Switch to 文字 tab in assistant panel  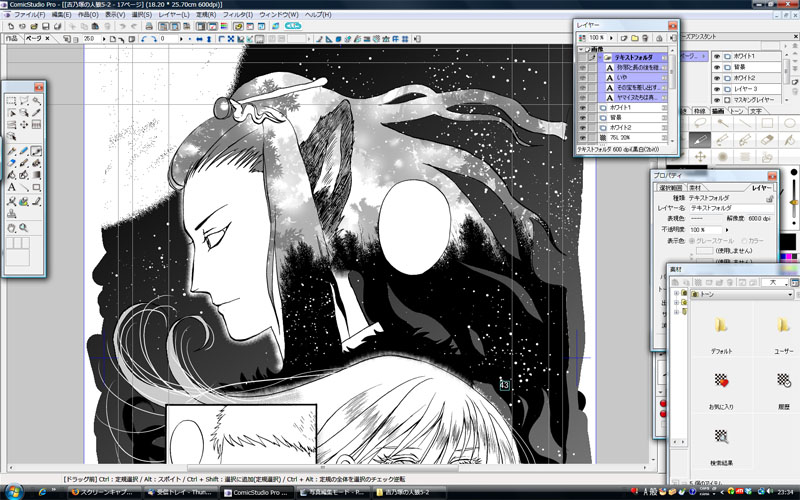pyautogui.click(x=756, y=111)
